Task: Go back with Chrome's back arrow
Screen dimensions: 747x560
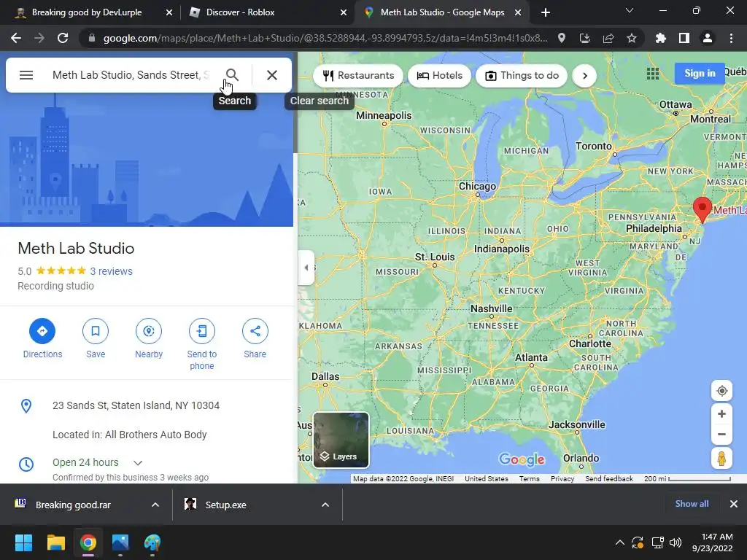Action: click(x=16, y=38)
